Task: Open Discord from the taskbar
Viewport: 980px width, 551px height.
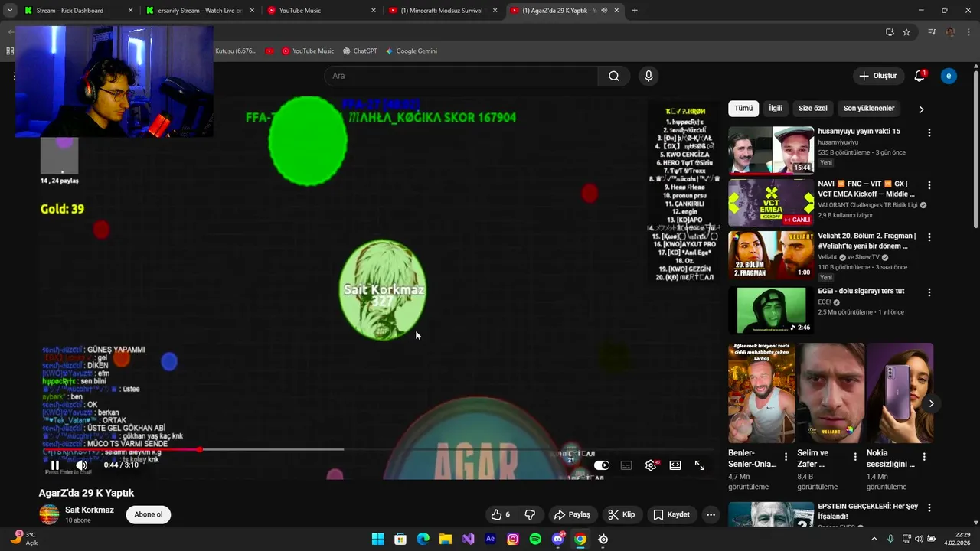Action: (558, 539)
